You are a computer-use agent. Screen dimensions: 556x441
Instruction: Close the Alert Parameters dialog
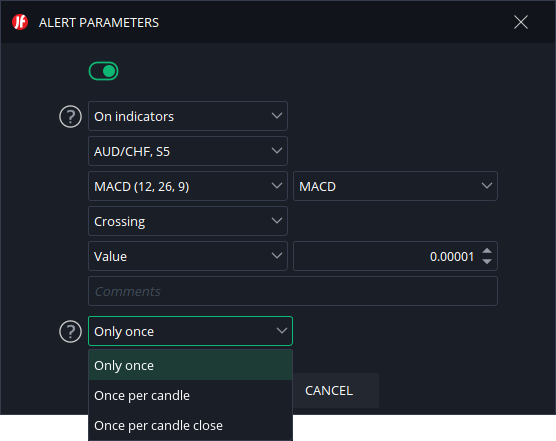click(521, 22)
